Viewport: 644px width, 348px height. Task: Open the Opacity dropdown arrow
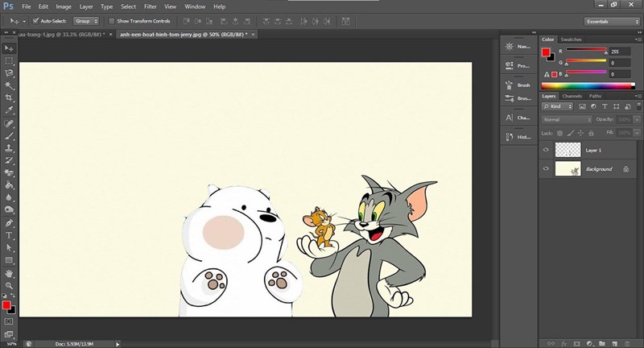point(637,119)
